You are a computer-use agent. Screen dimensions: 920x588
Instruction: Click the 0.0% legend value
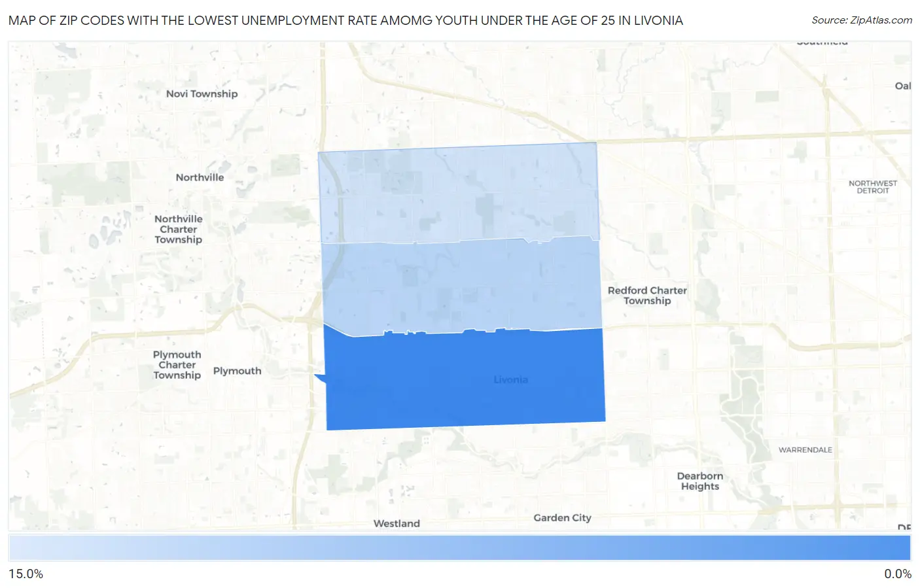pyautogui.click(x=898, y=574)
